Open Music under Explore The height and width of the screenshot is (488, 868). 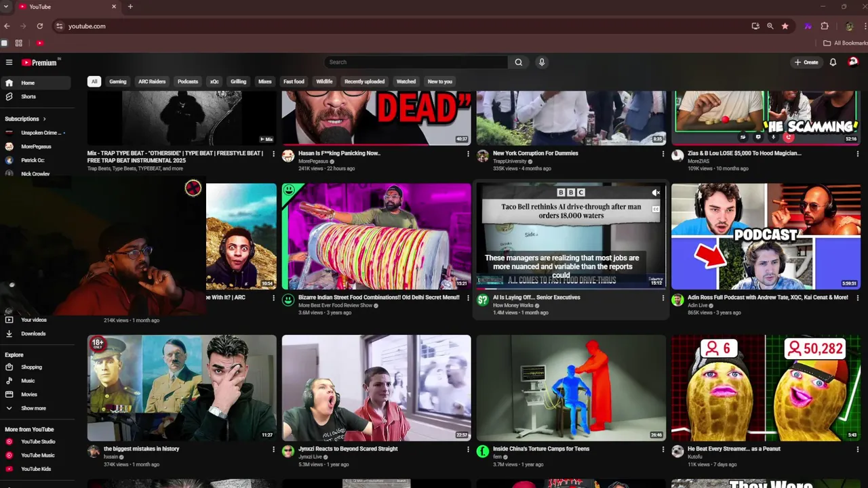35,380
